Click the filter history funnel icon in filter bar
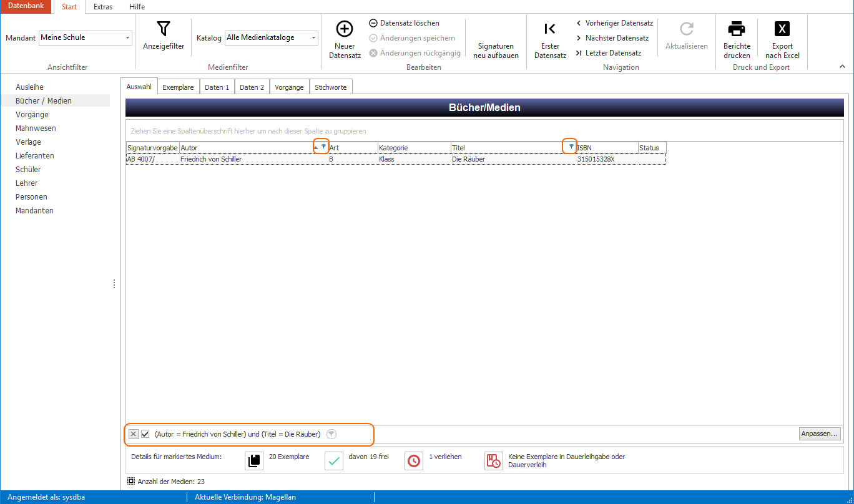 (x=331, y=434)
